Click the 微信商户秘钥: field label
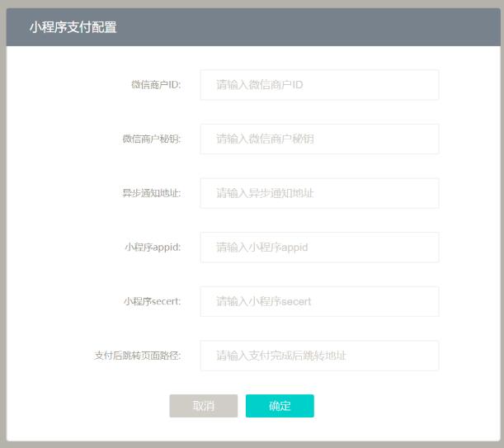This screenshot has width=504, height=448. point(152,139)
